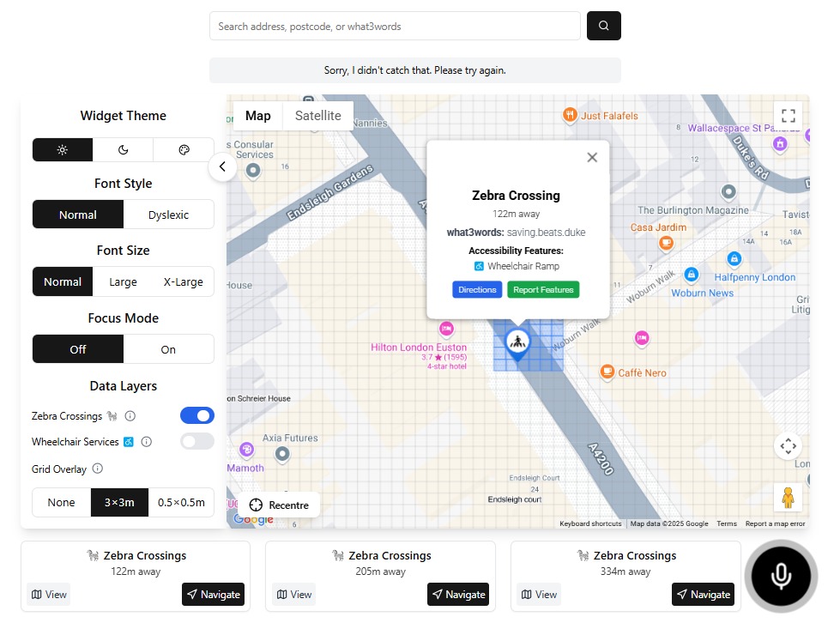
Task: Pick up the Pegman street view icon
Action: point(788,497)
